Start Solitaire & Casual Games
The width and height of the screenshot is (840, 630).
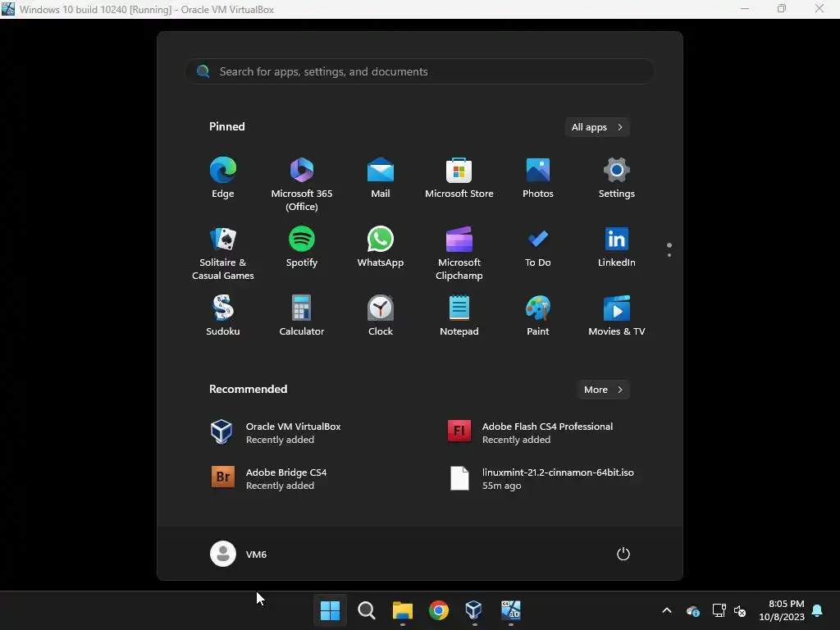click(223, 253)
